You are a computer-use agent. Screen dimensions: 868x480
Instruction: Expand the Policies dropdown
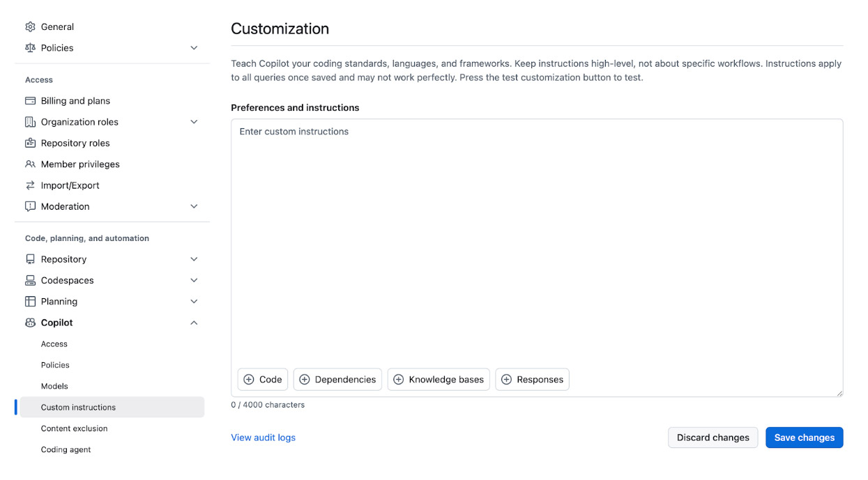click(x=194, y=47)
